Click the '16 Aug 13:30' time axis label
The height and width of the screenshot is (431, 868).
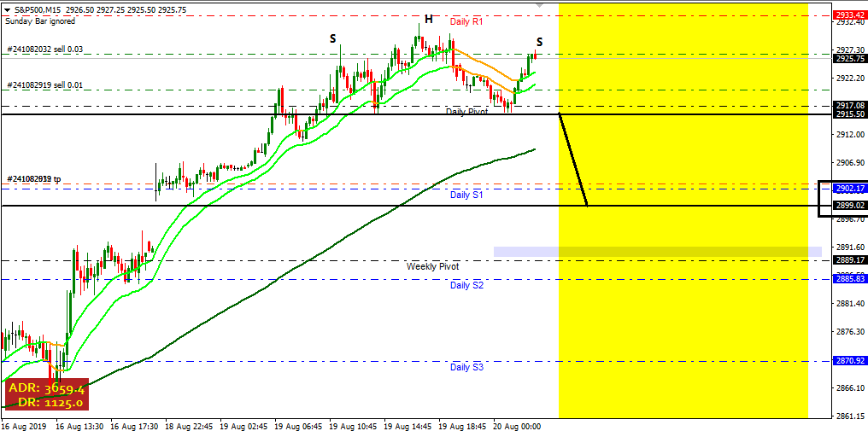pyautogui.click(x=79, y=427)
